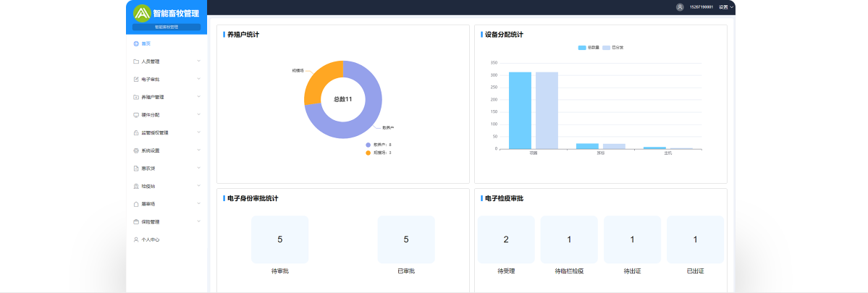Click the 电子审批 edit icon
This screenshot has height=293, width=868.
click(x=136, y=79)
